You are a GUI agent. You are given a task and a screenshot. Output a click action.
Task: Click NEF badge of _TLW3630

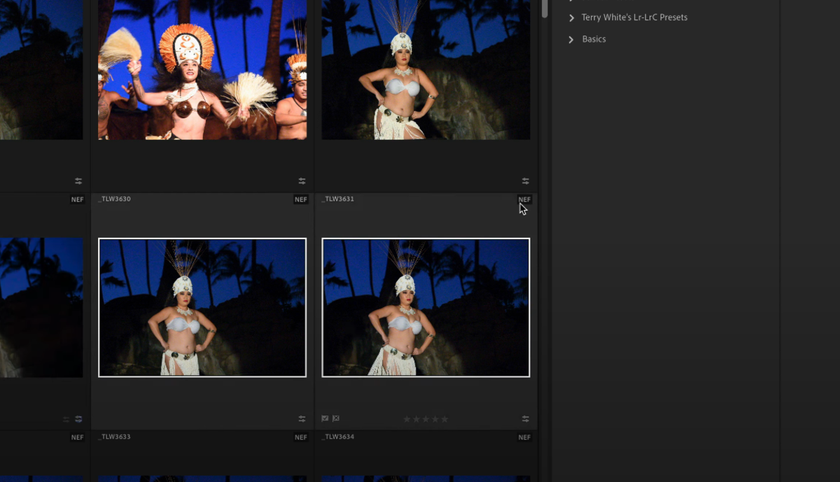[301, 199]
